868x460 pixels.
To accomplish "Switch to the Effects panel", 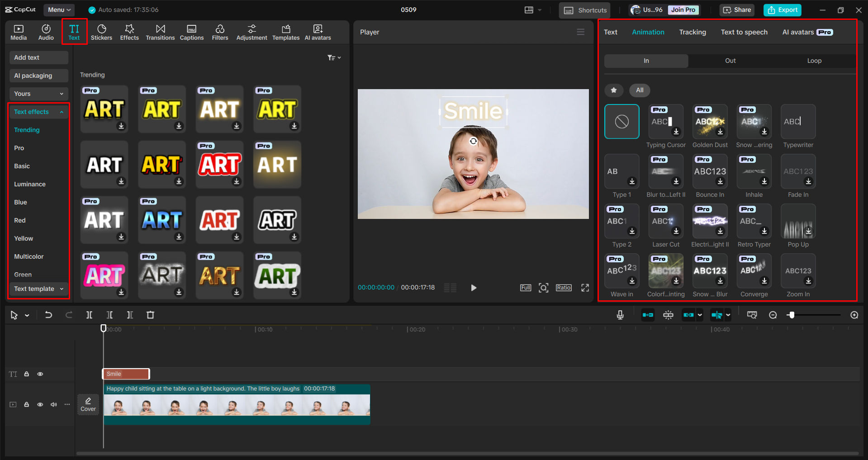I will [129, 32].
